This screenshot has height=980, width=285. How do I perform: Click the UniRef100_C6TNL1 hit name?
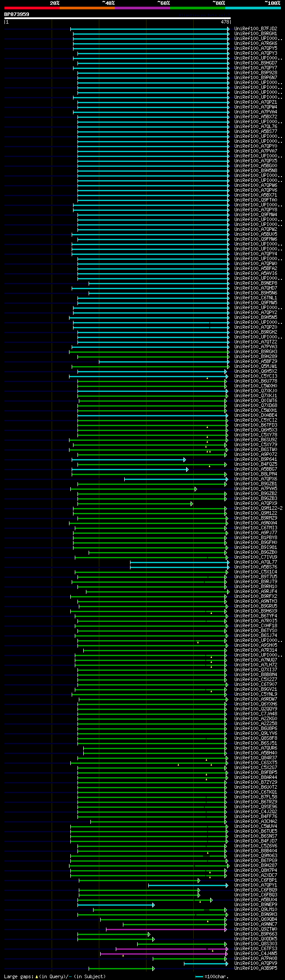click(x=256, y=298)
